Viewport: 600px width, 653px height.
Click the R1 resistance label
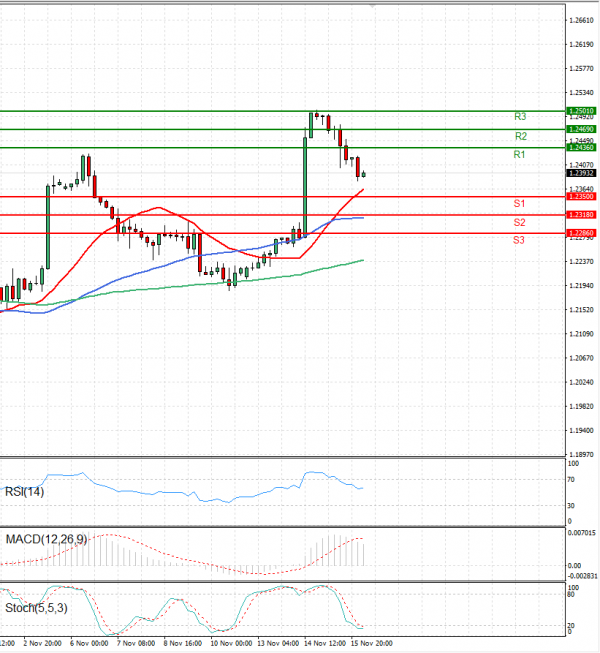pos(519,155)
